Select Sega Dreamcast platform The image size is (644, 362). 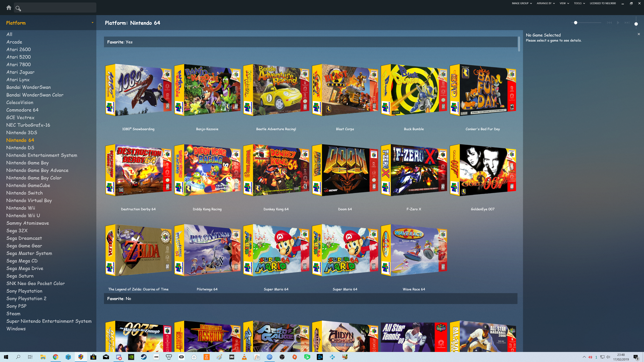pos(24,238)
